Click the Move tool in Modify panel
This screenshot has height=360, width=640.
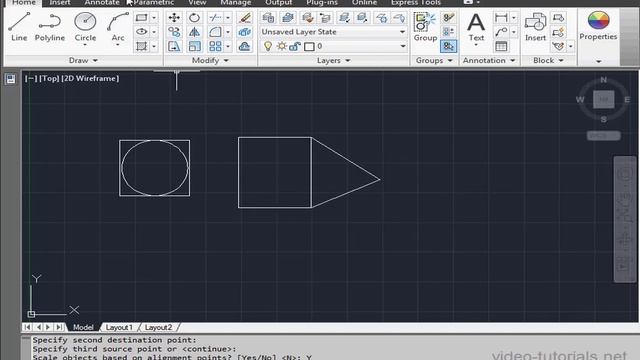click(174, 18)
